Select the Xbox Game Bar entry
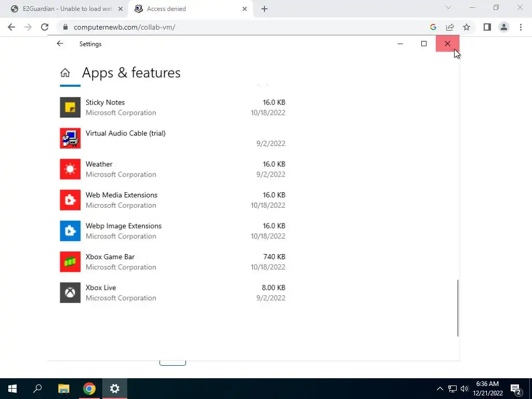The image size is (532, 399). 172,262
